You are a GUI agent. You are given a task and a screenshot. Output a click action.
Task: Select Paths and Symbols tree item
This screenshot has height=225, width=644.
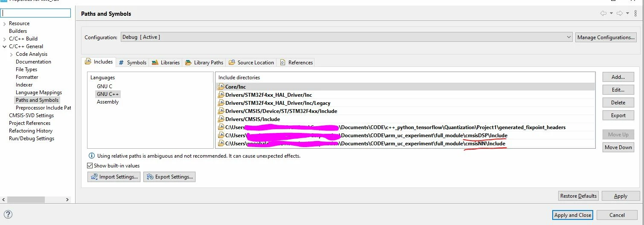pyautogui.click(x=37, y=100)
